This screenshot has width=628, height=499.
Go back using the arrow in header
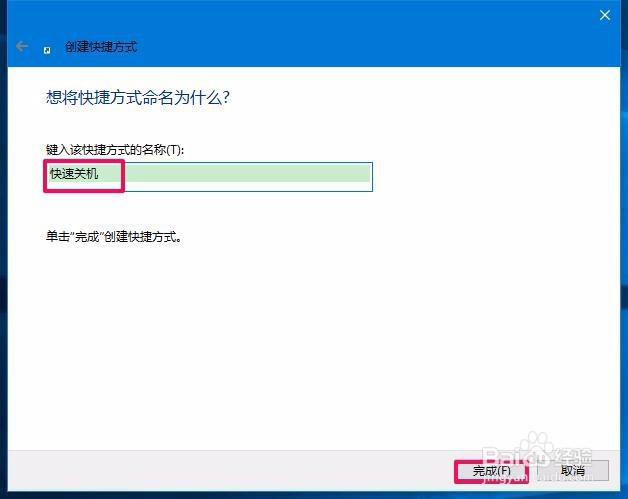(22, 46)
